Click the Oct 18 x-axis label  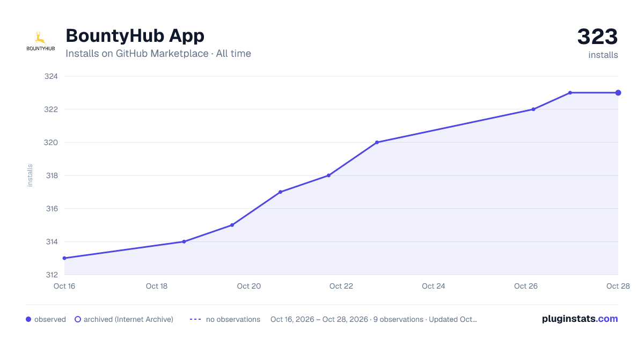pyautogui.click(x=157, y=286)
